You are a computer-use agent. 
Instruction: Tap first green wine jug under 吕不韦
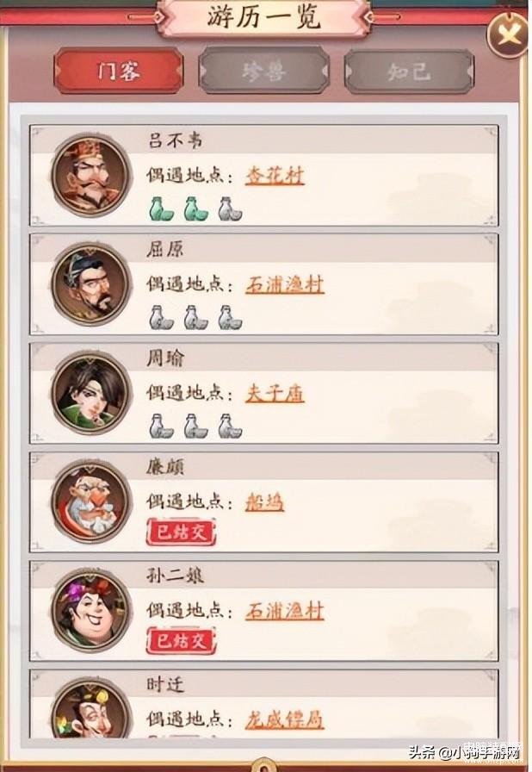click(x=161, y=209)
